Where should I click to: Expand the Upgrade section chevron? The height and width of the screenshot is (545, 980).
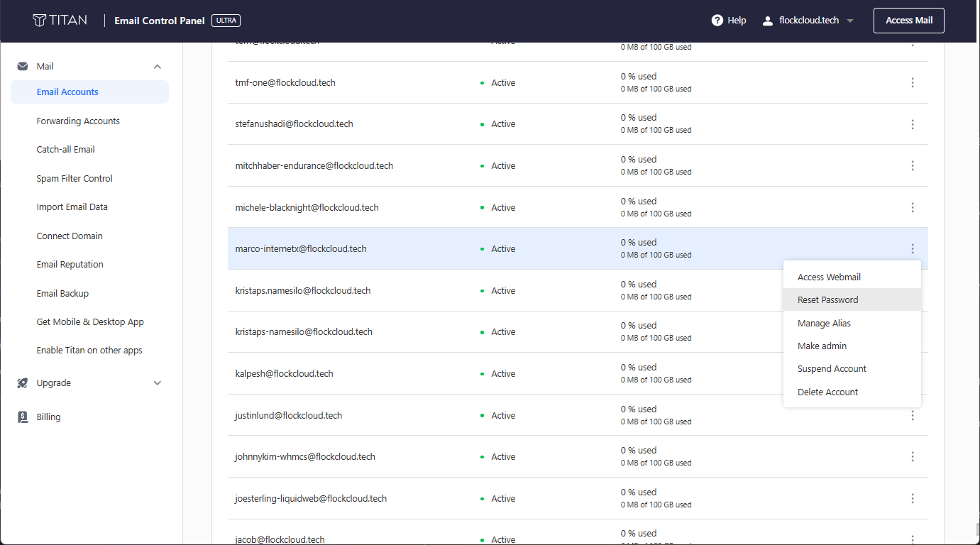tap(158, 383)
